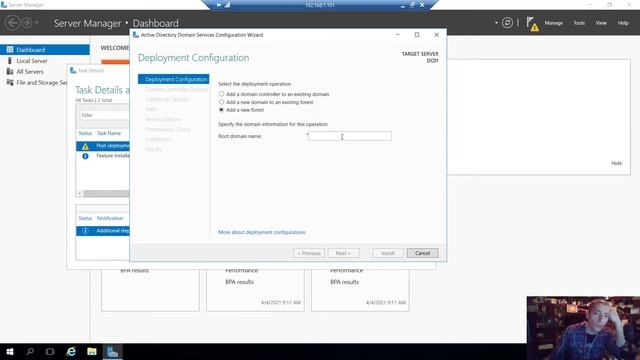The width and height of the screenshot is (640, 360).
Task: Open taskbar search magnifier
Action: pyautogui.click(x=30, y=351)
